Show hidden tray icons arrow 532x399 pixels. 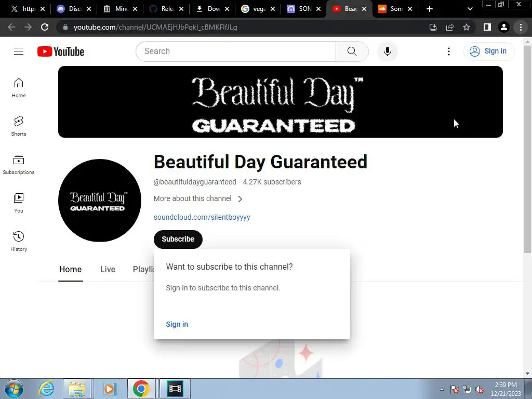(442, 390)
